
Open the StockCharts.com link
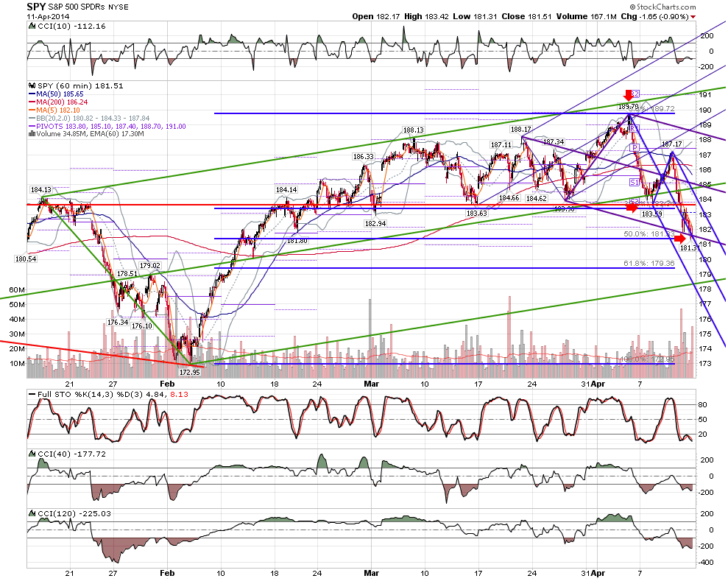coord(666,7)
